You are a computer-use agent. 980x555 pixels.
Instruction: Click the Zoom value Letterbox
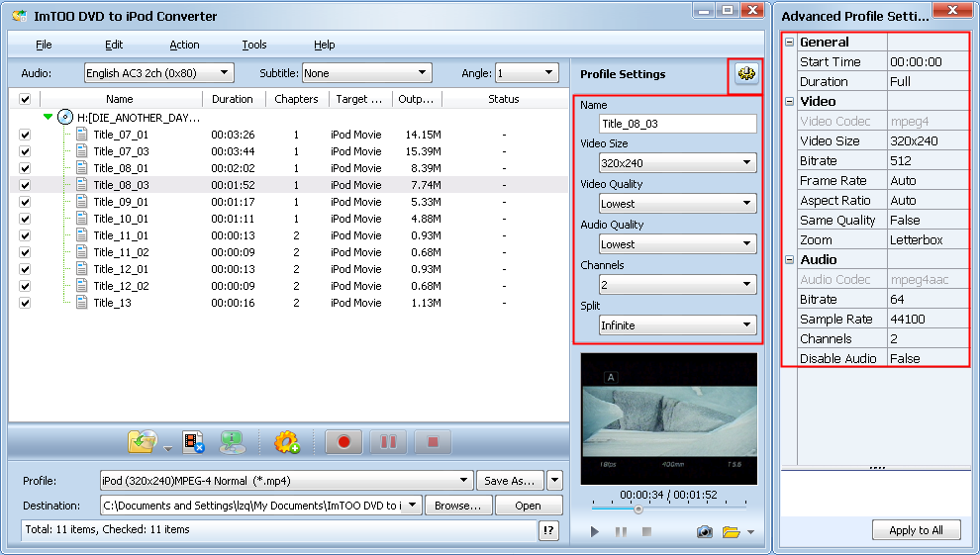point(929,239)
